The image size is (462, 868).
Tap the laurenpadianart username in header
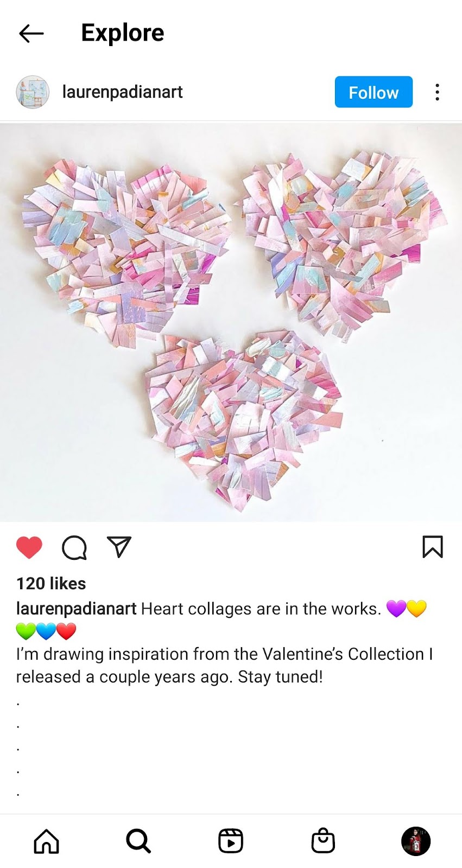tap(122, 92)
